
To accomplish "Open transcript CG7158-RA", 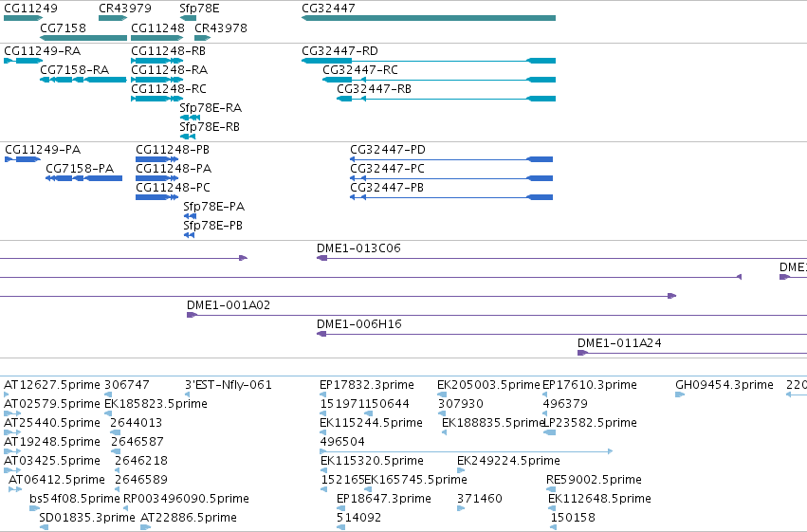I will (83, 80).
